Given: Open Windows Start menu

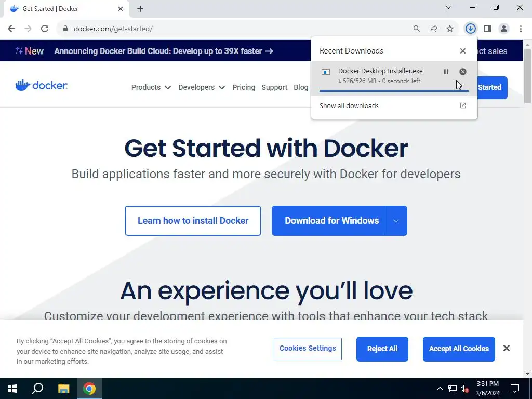Looking at the screenshot, I should (x=12, y=389).
